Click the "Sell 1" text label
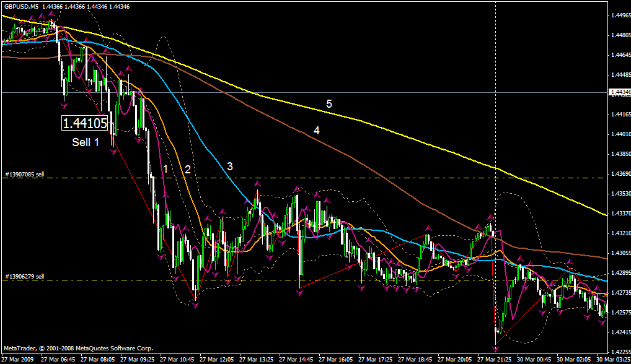This screenshot has height=364, width=631. [86, 142]
